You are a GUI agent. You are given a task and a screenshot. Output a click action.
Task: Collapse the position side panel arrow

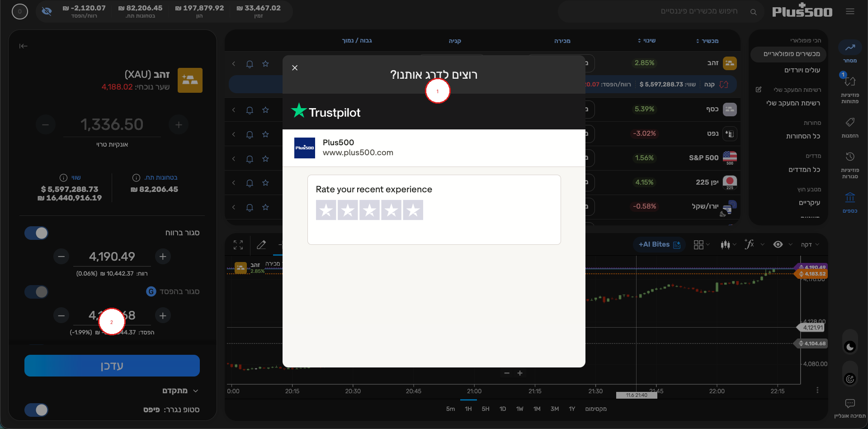pyautogui.click(x=24, y=46)
